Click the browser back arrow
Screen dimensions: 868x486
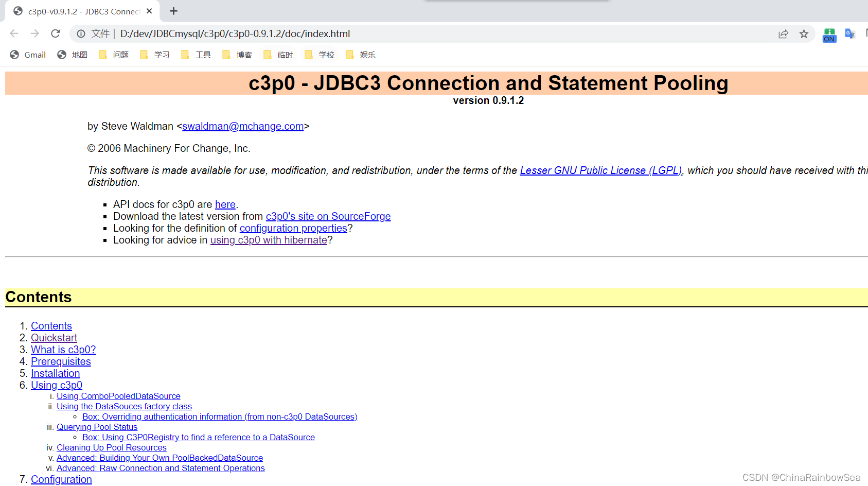click(14, 33)
